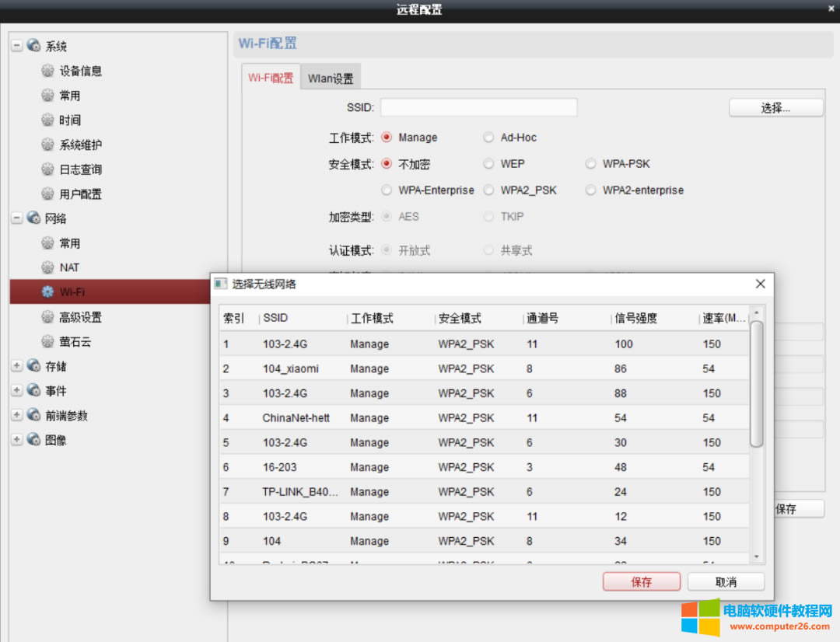840x642 pixels.
Task: Click gear icon next to 时间
Action: click(48, 120)
